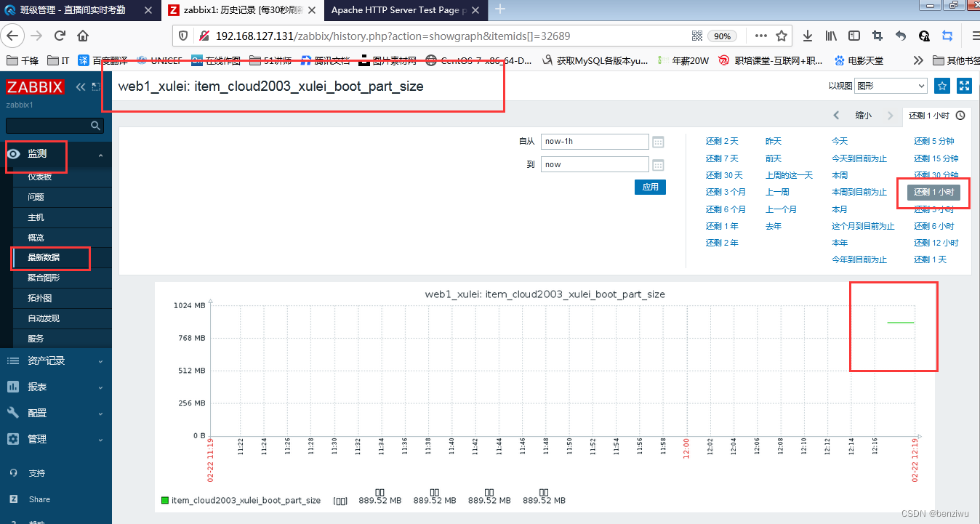Open the Firefox Library icon
This screenshot has width=980, height=524.
coord(831,36)
